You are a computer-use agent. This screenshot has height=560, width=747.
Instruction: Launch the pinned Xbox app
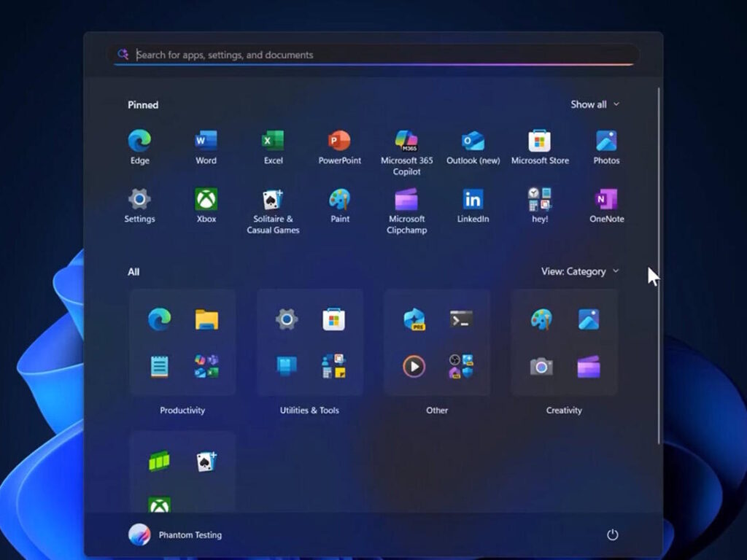point(206,205)
